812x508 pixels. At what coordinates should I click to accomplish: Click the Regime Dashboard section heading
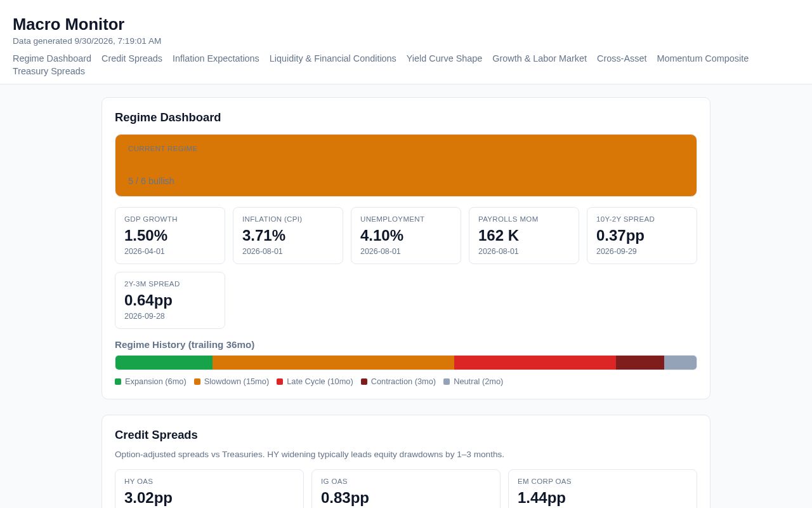point(168,117)
